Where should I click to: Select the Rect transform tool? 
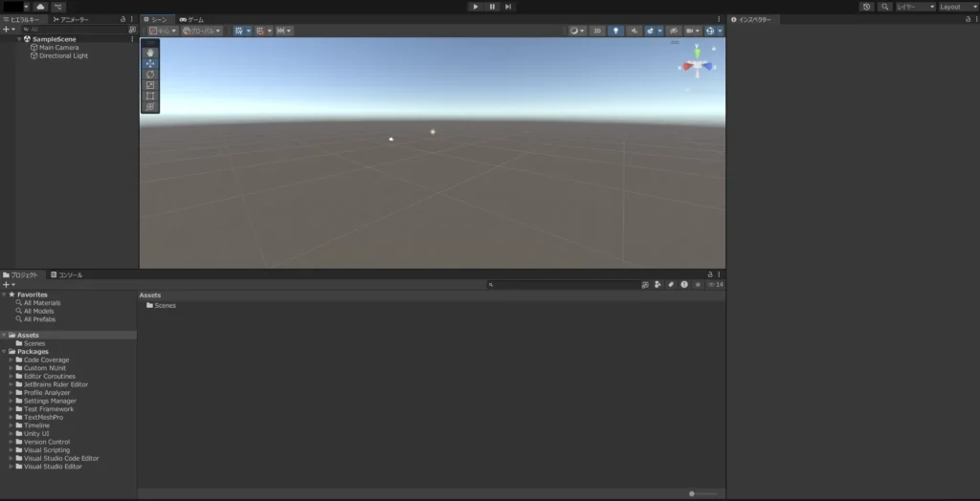click(x=150, y=96)
